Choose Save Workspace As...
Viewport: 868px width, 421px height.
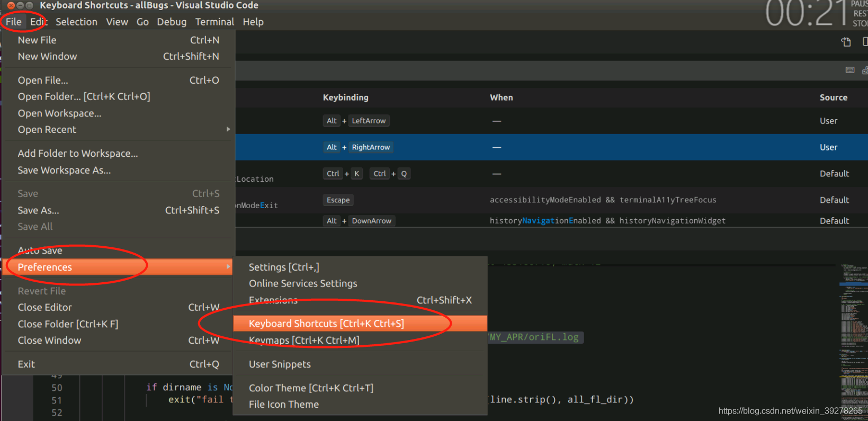(119, 170)
